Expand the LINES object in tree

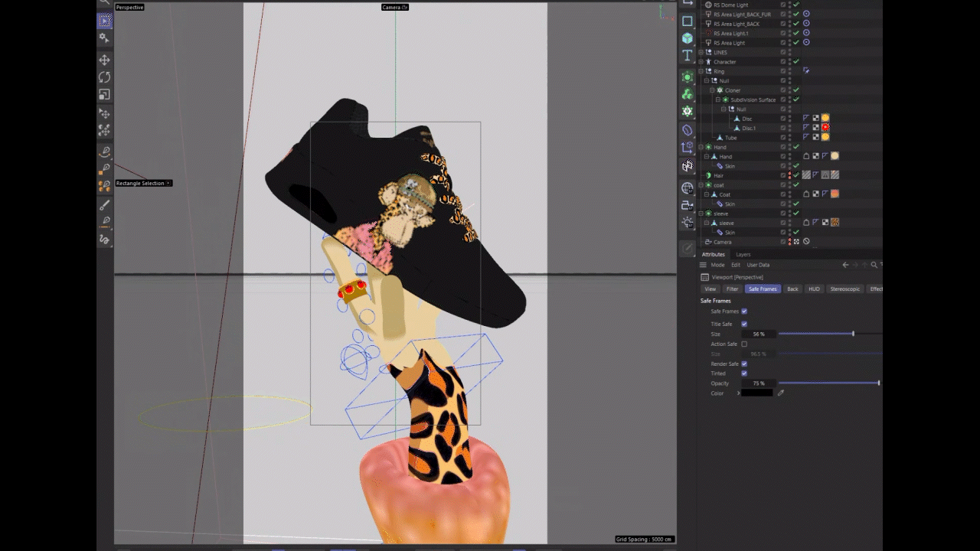701,52
